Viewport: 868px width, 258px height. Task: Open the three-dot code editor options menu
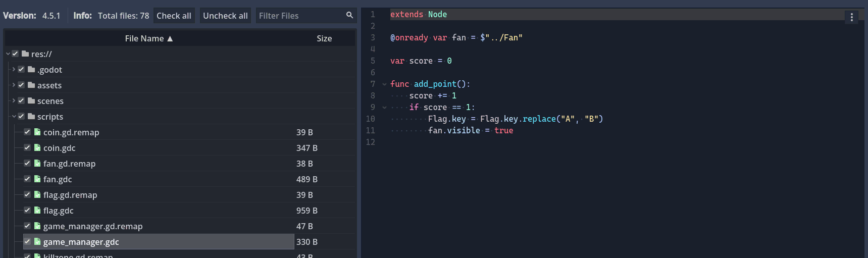(x=851, y=17)
